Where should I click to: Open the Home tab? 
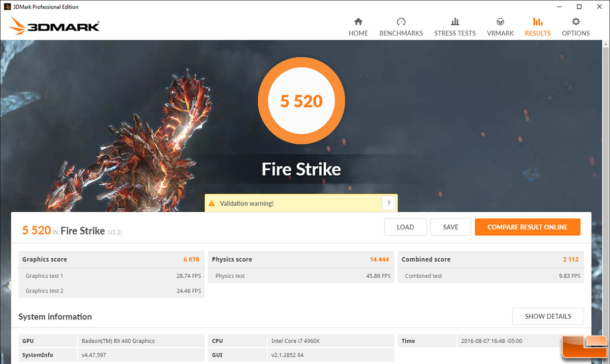click(x=358, y=27)
